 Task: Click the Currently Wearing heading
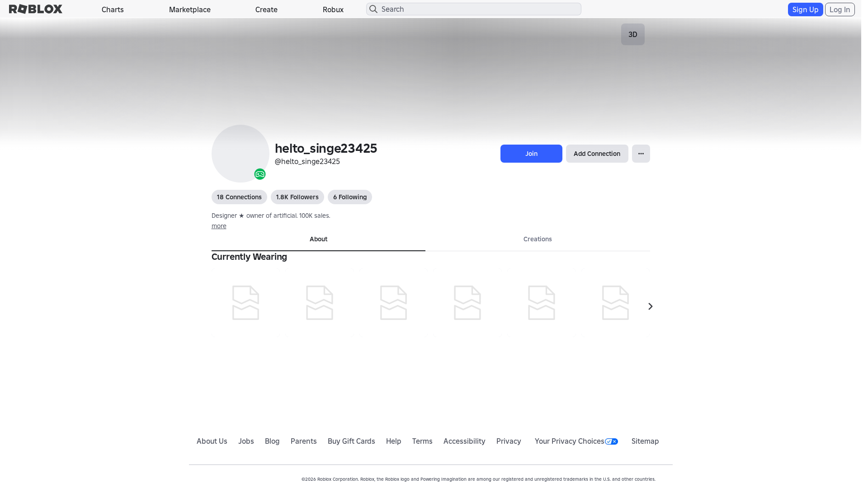(x=249, y=257)
